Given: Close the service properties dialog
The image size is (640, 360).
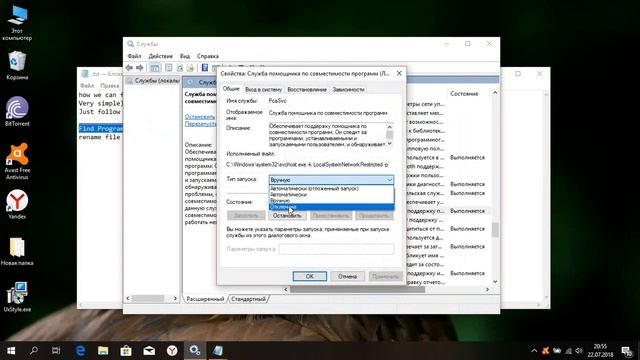Looking at the screenshot, I should 399,73.
